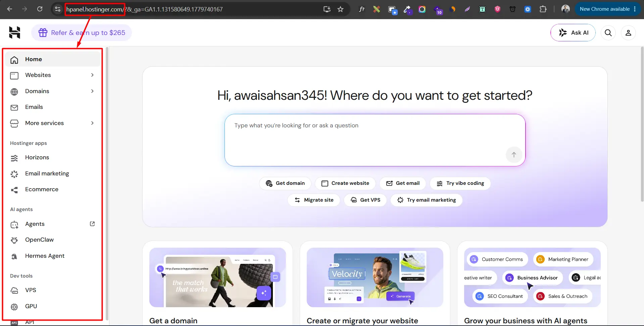Select the Business Advisor agent tag

[x=532, y=278]
